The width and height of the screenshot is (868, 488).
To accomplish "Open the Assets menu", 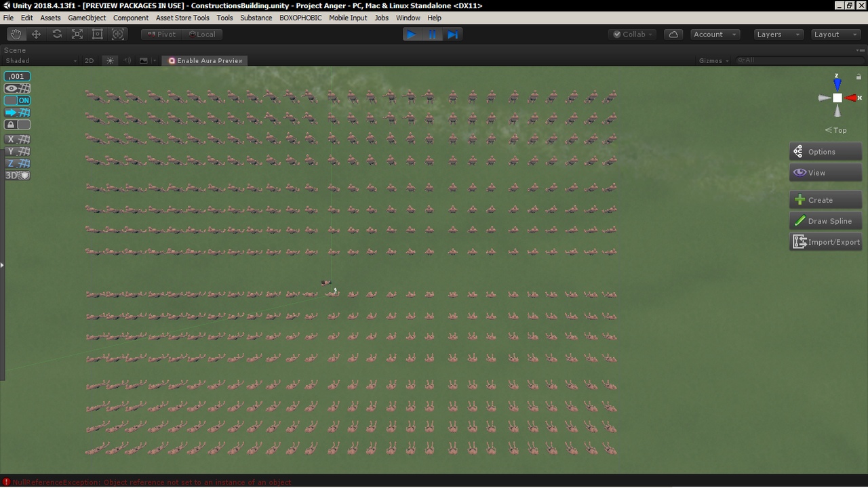I will coord(50,18).
